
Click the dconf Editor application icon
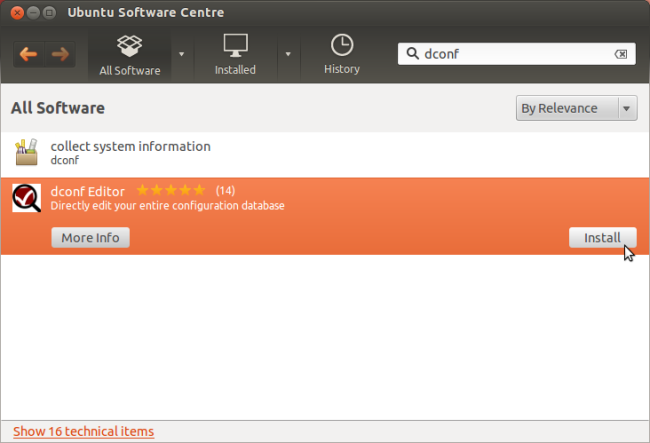[x=27, y=198]
